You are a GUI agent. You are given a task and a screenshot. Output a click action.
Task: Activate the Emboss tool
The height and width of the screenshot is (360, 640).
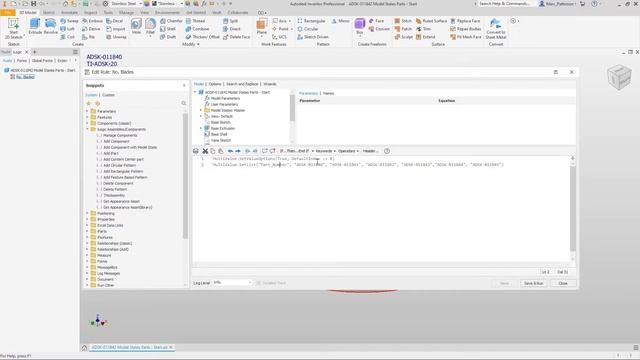[92, 21]
